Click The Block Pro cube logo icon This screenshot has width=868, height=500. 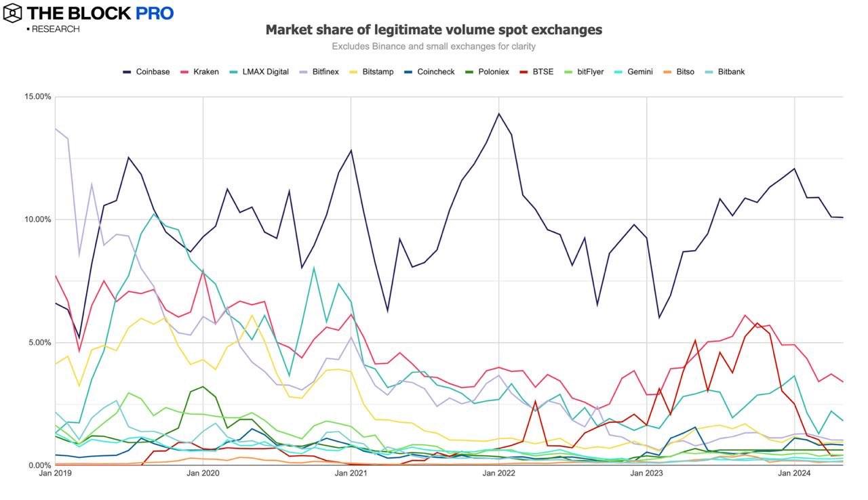[12, 12]
